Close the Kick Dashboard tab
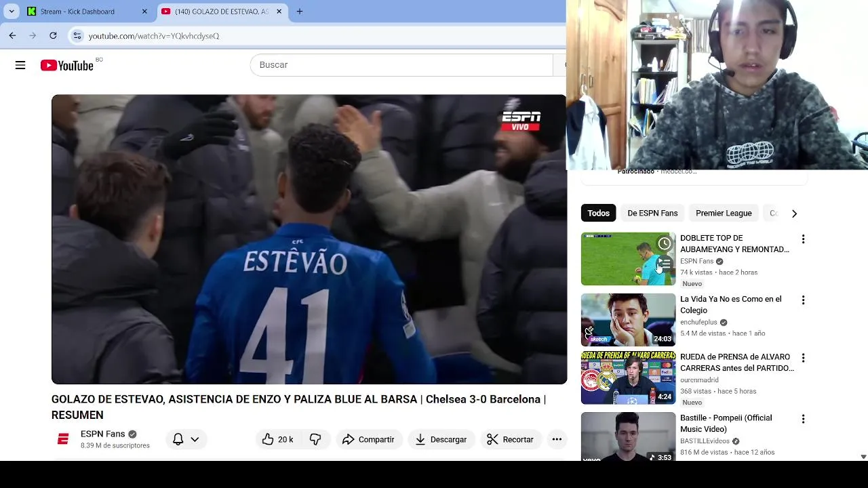The height and width of the screenshot is (488, 868). tap(144, 12)
